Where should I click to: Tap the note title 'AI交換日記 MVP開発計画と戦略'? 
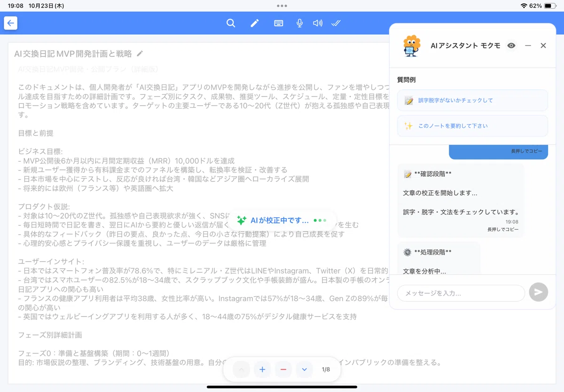pos(73,54)
